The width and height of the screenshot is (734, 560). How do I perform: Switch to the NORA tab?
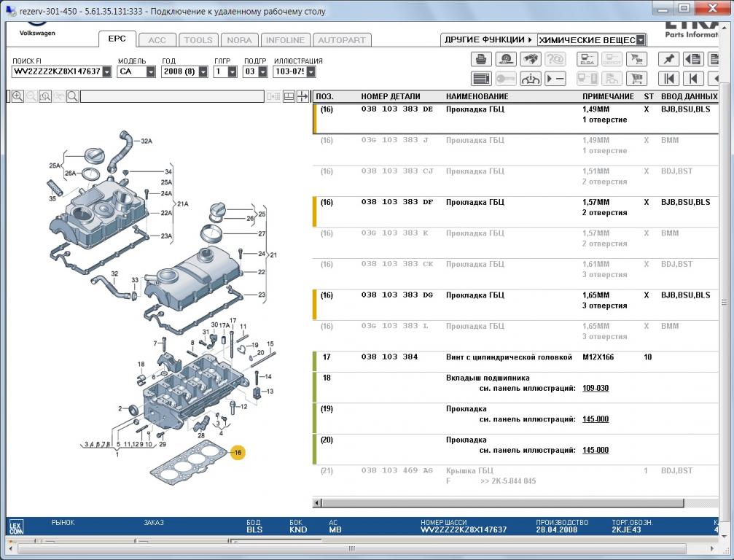pyautogui.click(x=239, y=40)
